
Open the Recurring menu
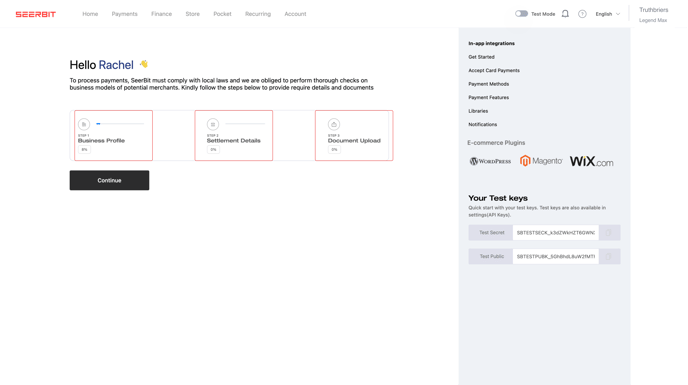click(258, 14)
